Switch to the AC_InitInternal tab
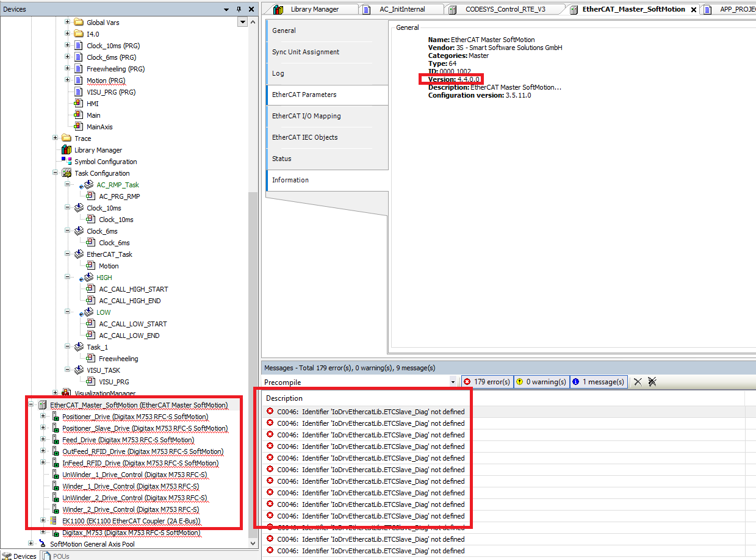The image size is (756, 560). click(402, 9)
